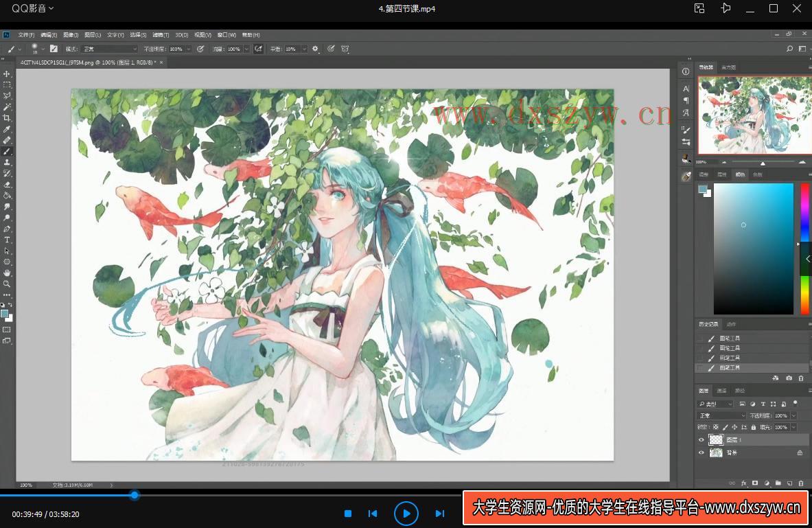Select the last 画笔工具 history state

(752, 368)
